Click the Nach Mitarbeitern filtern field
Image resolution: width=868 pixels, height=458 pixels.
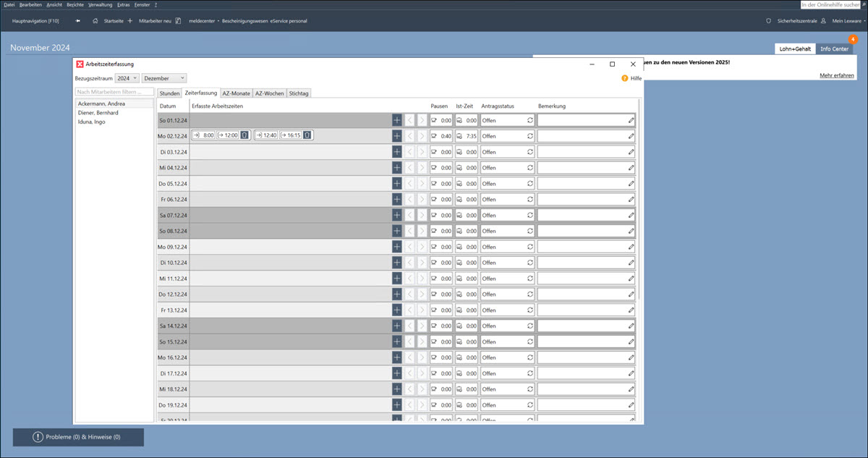(x=115, y=92)
